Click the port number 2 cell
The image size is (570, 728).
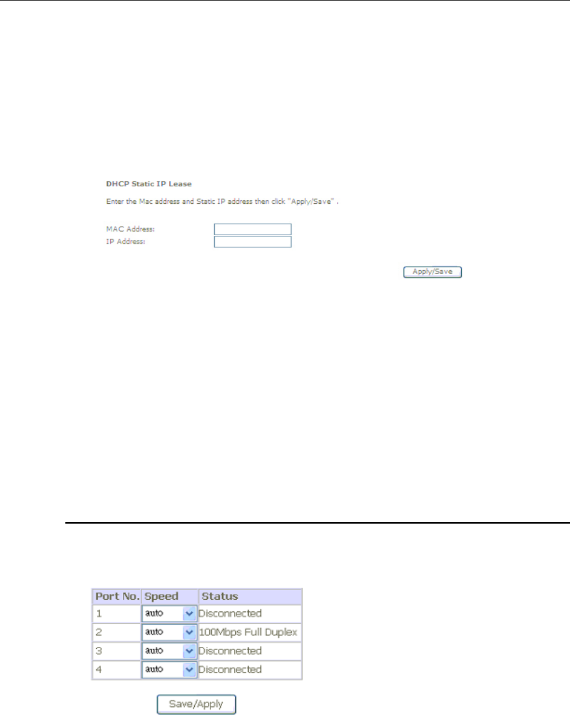(x=117, y=632)
